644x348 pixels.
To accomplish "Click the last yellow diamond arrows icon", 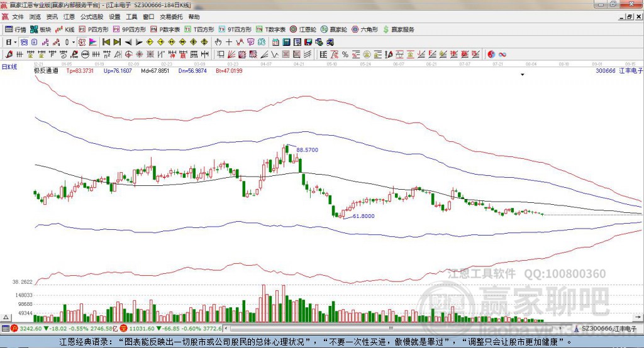I will pyautogui.click(x=204, y=42).
